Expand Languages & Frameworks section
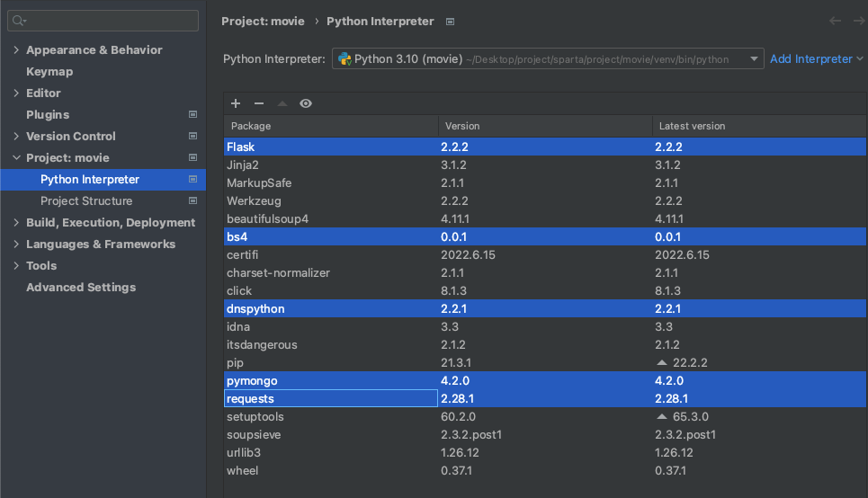 pos(16,244)
